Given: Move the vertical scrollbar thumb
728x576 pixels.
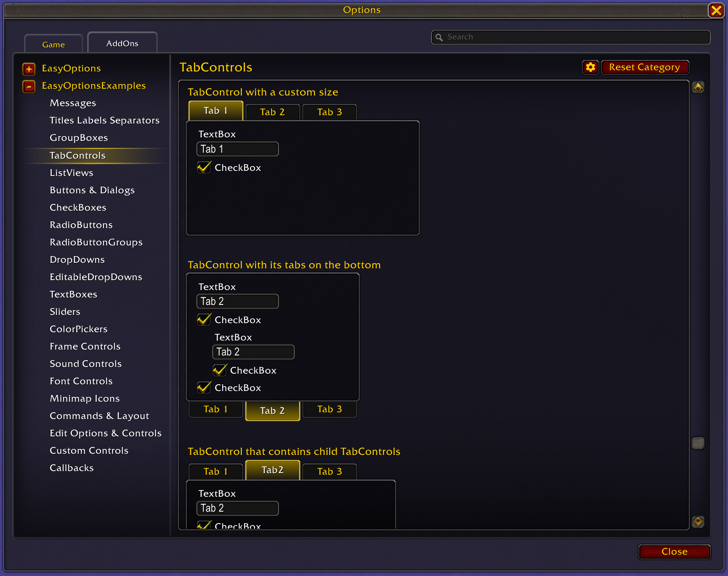Looking at the screenshot, I should [x=698, y=443].
